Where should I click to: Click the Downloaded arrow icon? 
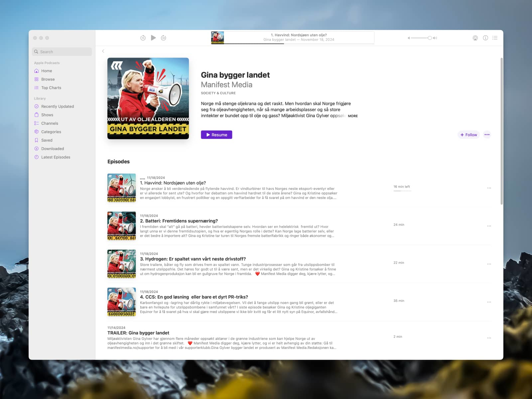tap(37, 149)
